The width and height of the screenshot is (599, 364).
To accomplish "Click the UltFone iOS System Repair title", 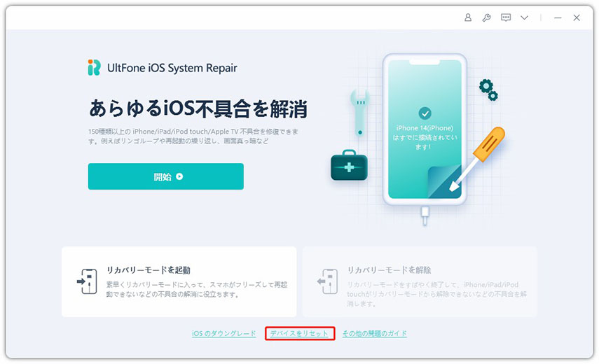I will coord(172,68).
